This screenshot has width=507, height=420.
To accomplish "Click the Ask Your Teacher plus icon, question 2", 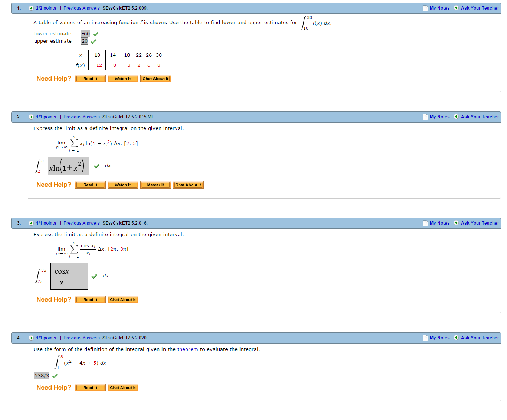I will pyautogui.click(x=456, y=117).
